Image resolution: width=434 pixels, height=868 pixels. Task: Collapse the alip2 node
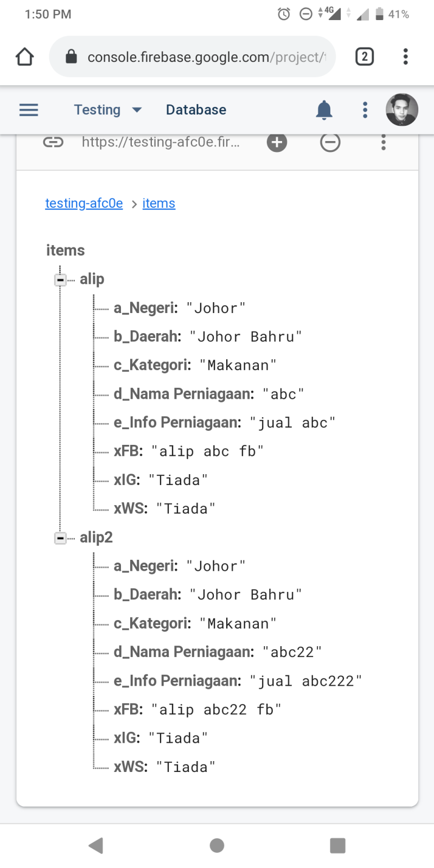coord(60,538)
